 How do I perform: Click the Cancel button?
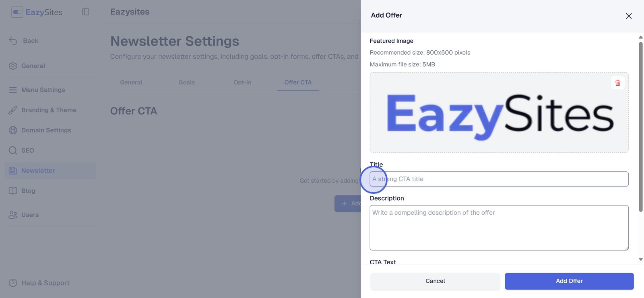pyautogui.click(x=435, y=281)
